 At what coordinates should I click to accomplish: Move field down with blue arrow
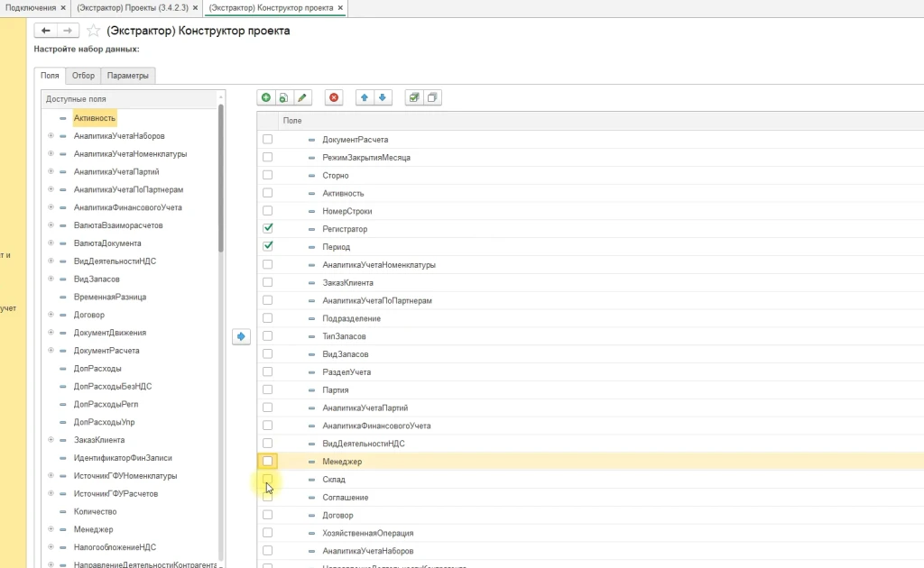click(383, 97)
